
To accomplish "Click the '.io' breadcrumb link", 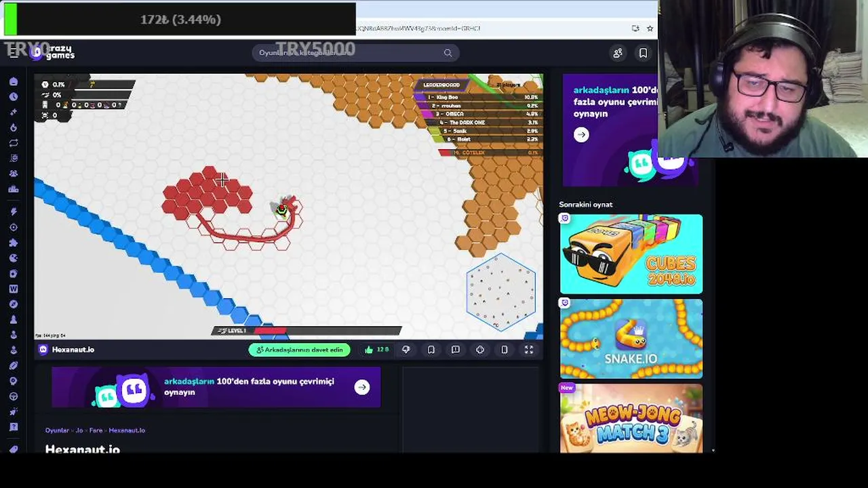I will point(79,430).
